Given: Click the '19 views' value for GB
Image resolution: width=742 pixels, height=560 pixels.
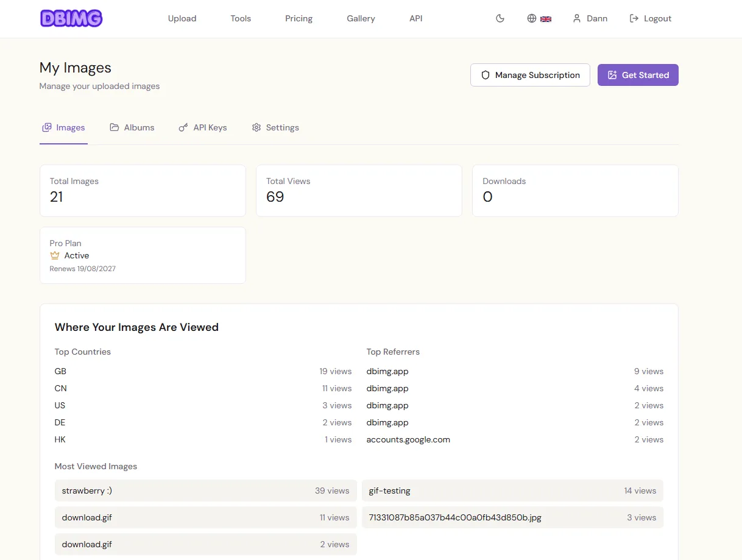Looking at the screenshot, I should click(336, 371).
